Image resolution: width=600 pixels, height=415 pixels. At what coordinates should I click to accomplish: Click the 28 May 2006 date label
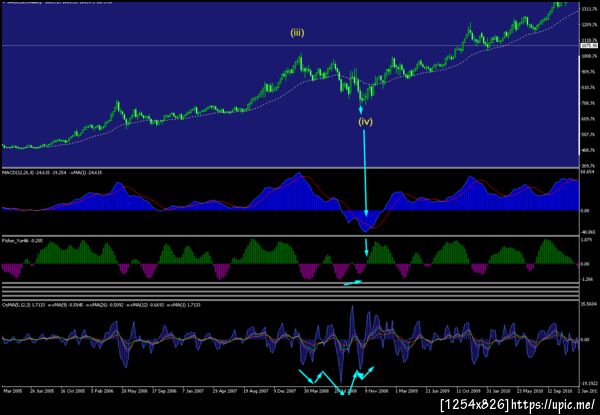(134, 391)
